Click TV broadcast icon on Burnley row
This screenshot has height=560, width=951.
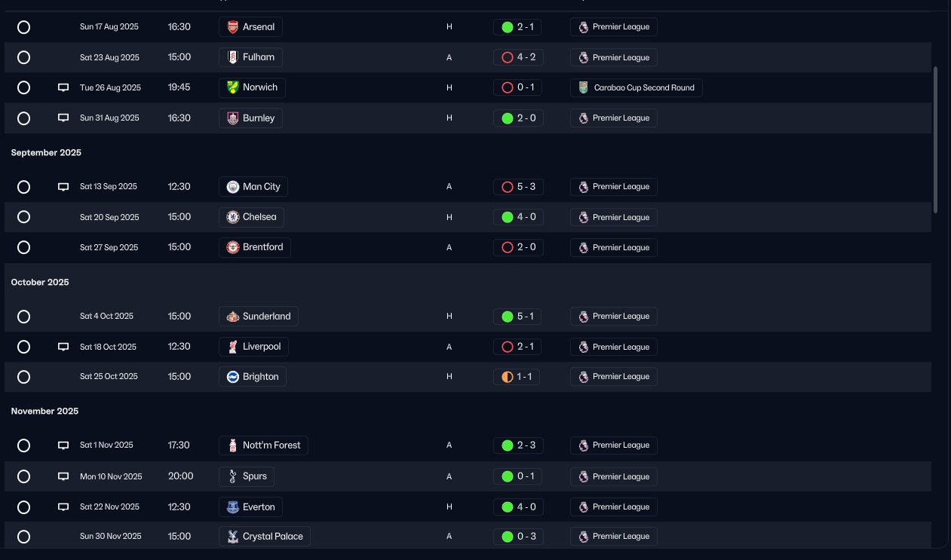(63, 118)
